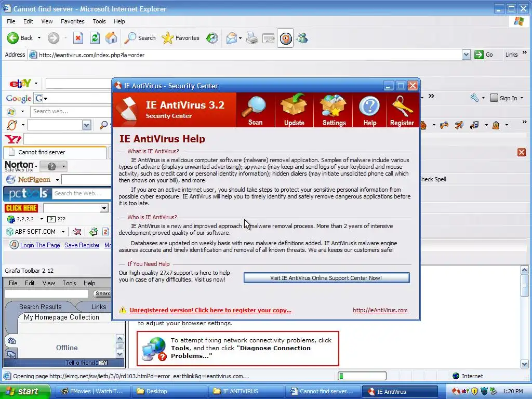Screen dimensions: 532x399
Task: Open the ABF-SOFT.COM dropdown arrow
Action: pos(63,232)
